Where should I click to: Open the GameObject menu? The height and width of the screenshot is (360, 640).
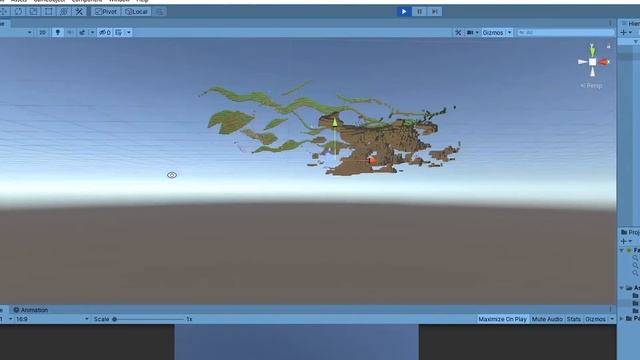(x=49, y=1)
